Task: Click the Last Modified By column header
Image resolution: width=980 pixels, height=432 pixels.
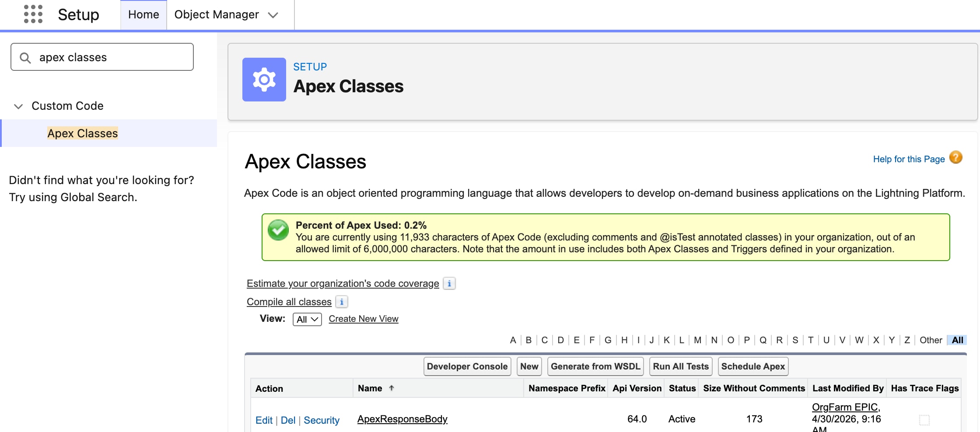Action: tap(848, 388)
